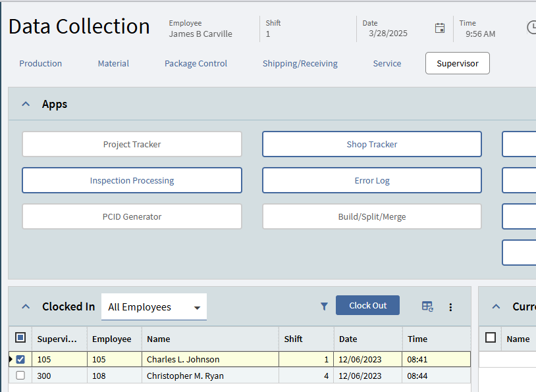Click the 08:41 time cell
Viewport: 536px width, 392px height.
pos(437,359)
